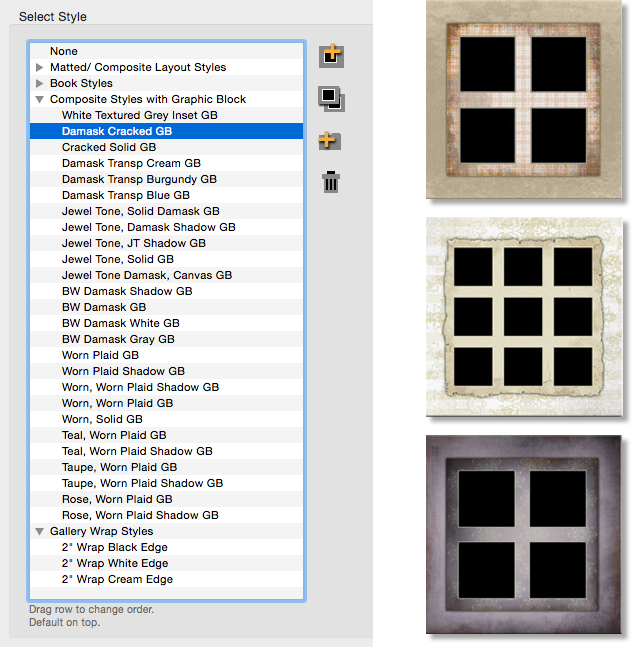This screenshot has width=633, height=648.
Task: Collapse the Gallery Wrap Styles group
Action: point(40,532)
